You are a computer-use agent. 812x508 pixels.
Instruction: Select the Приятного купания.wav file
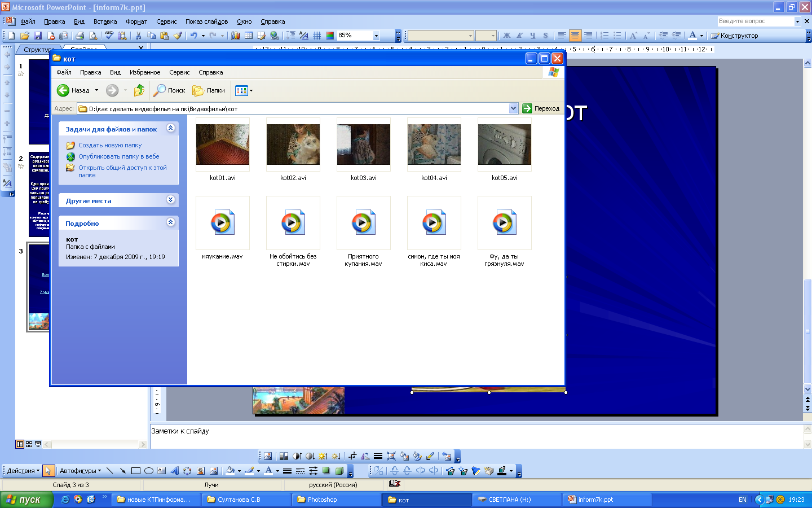pyautogui.click(x=364, y=231)
